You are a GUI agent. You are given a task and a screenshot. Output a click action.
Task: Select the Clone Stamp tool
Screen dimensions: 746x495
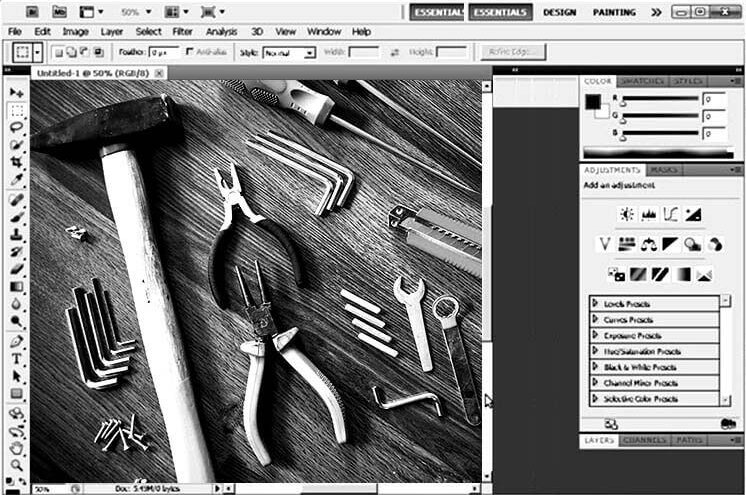point(17,234)
